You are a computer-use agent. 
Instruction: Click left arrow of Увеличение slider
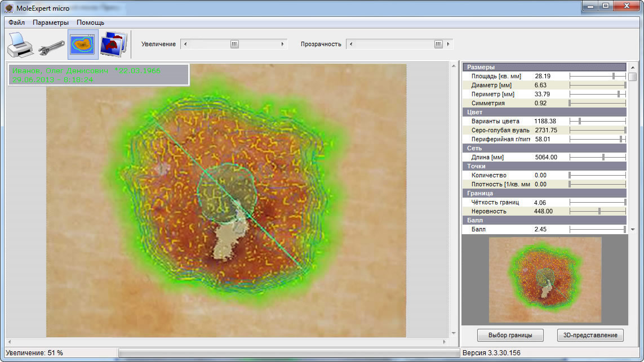pyautogui.click(x=185, y=44)
